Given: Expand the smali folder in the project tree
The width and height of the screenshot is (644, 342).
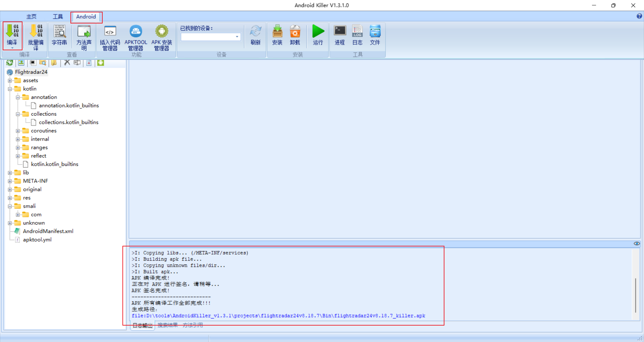Looking at the screenshot, I should [10, 206].
